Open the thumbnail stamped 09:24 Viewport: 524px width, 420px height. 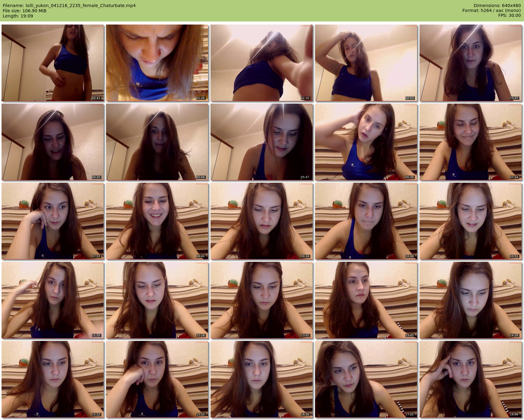tap(262, 221)
